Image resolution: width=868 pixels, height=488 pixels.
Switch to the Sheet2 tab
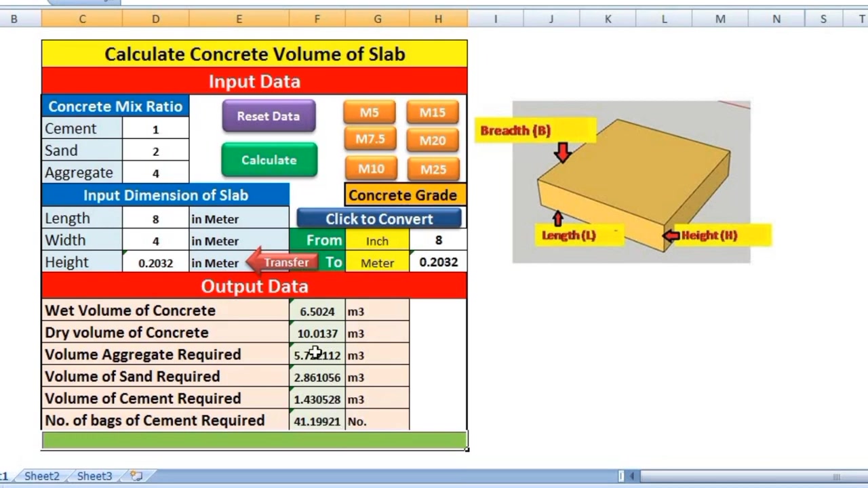[42, 476]
